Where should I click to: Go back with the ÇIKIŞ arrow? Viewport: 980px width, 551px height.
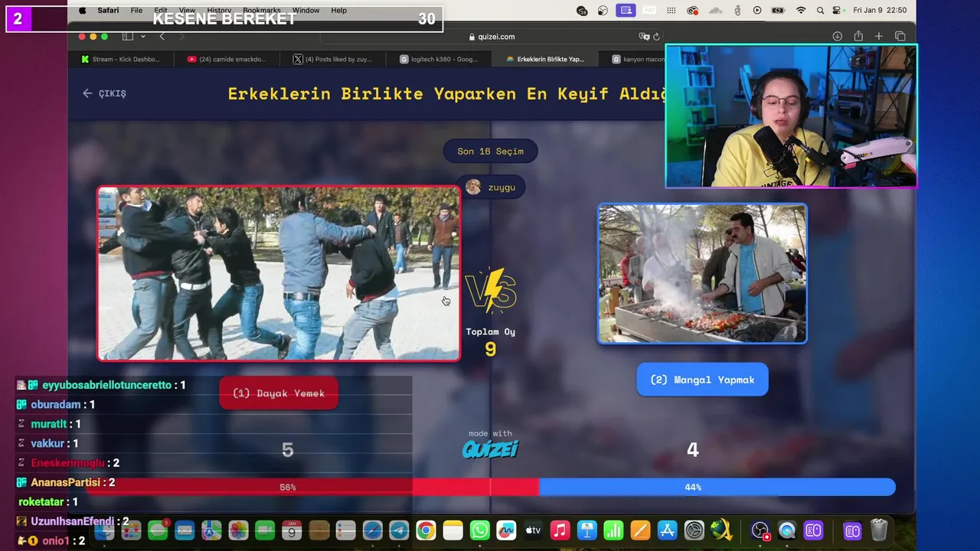[x=104, y=93]
